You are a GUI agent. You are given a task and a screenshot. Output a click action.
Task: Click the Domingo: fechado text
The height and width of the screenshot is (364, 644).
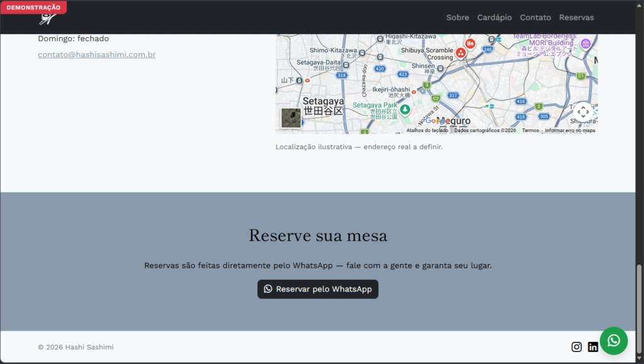74,38
